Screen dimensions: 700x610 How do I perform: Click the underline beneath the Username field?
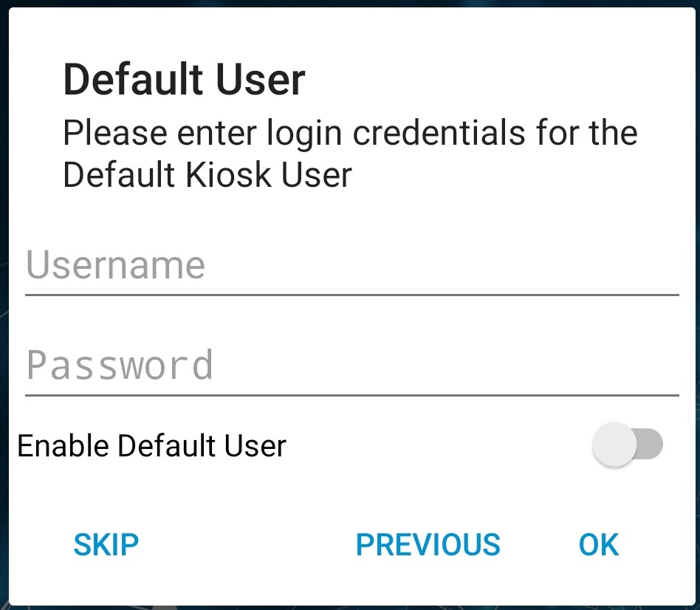[x=351, y=294]
